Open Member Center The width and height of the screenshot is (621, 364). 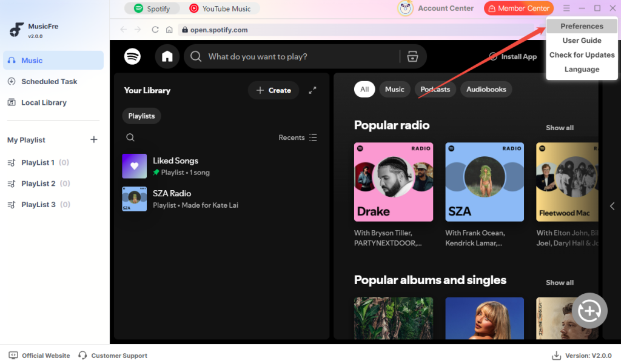click(x=519, y=8)
